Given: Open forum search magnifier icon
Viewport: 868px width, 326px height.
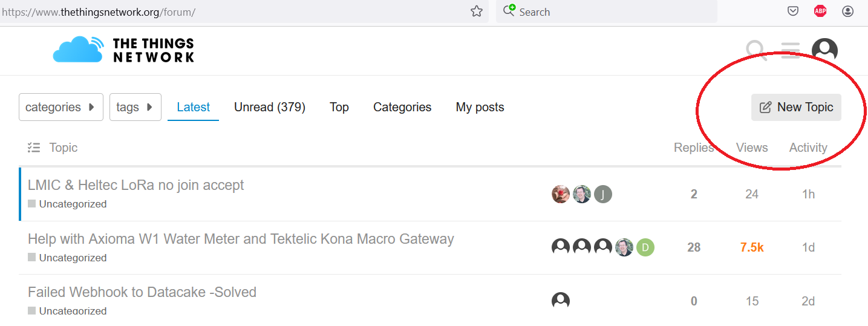Looking at the screenshot, I should (755, 50).
